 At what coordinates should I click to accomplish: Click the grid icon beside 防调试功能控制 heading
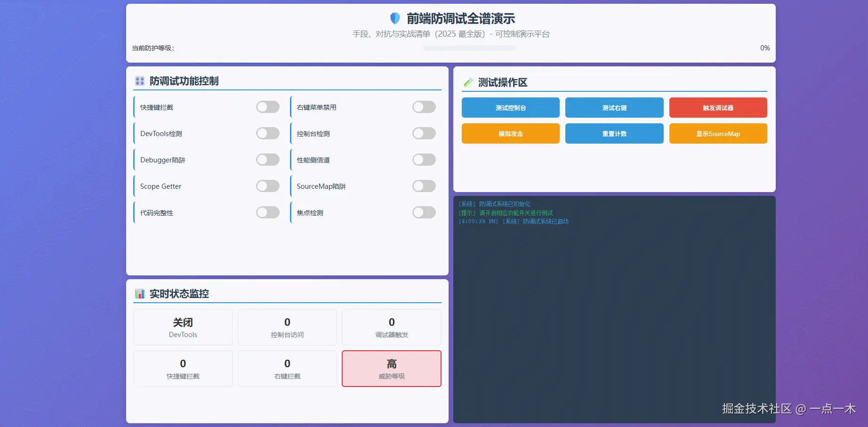pyautogui.click(x=139, y=81)
